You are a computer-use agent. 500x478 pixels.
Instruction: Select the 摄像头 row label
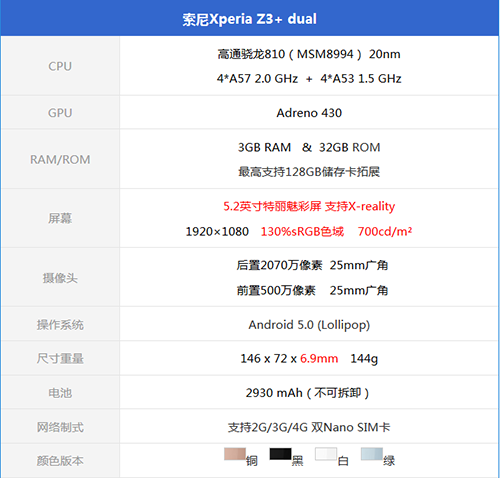(x=60, y=278)
